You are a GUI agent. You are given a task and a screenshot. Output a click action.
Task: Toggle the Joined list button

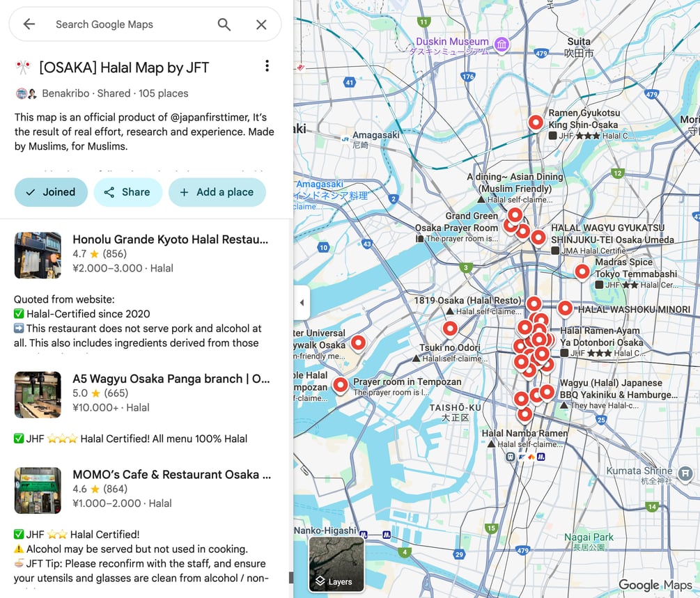coord(51,192)
